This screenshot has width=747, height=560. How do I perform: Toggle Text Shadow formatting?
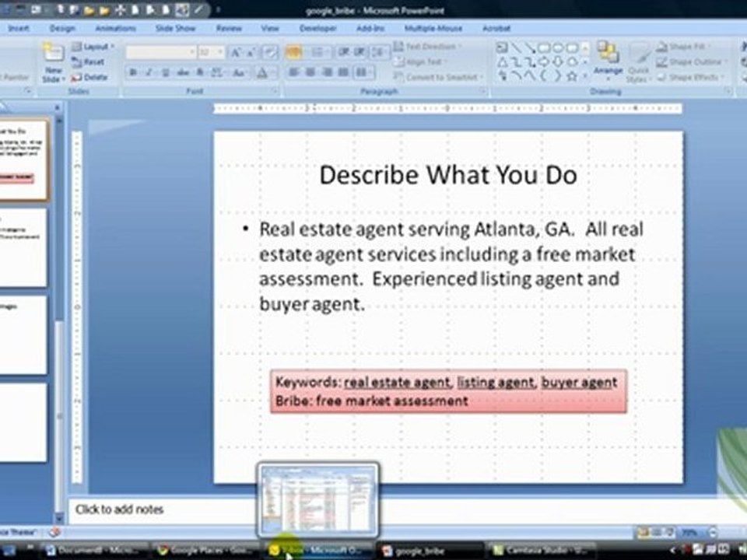coord(200,72)
